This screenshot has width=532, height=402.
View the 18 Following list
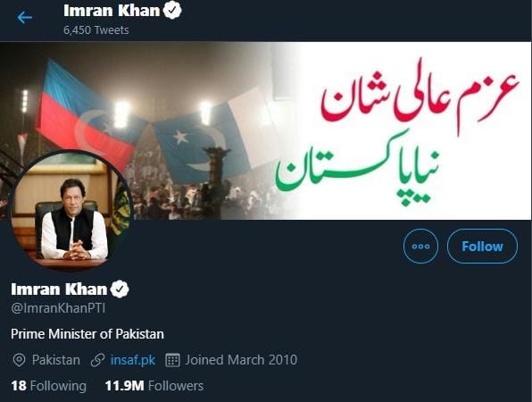48,386
